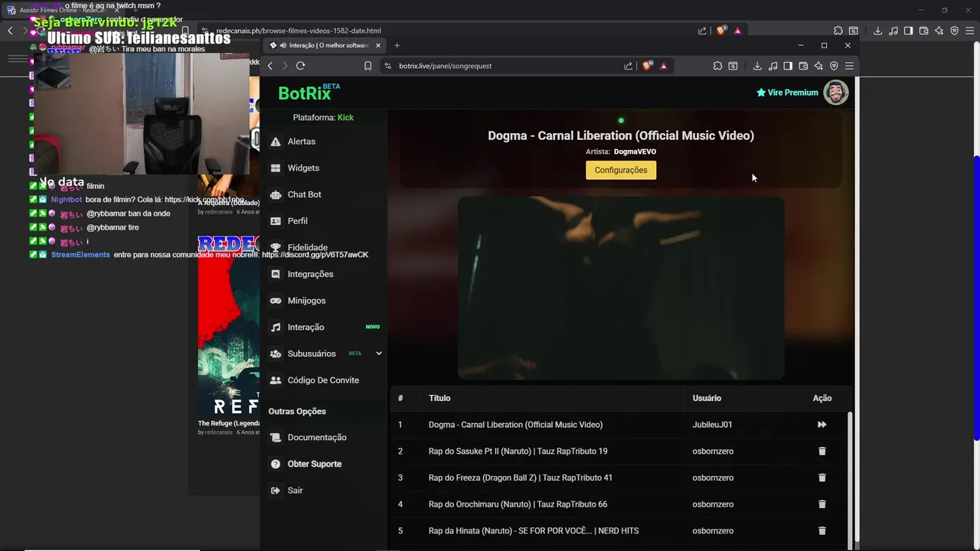Screen dimensions: 980x551
Task: Open Brave Shields in front window
Action: tap(648, 66)
